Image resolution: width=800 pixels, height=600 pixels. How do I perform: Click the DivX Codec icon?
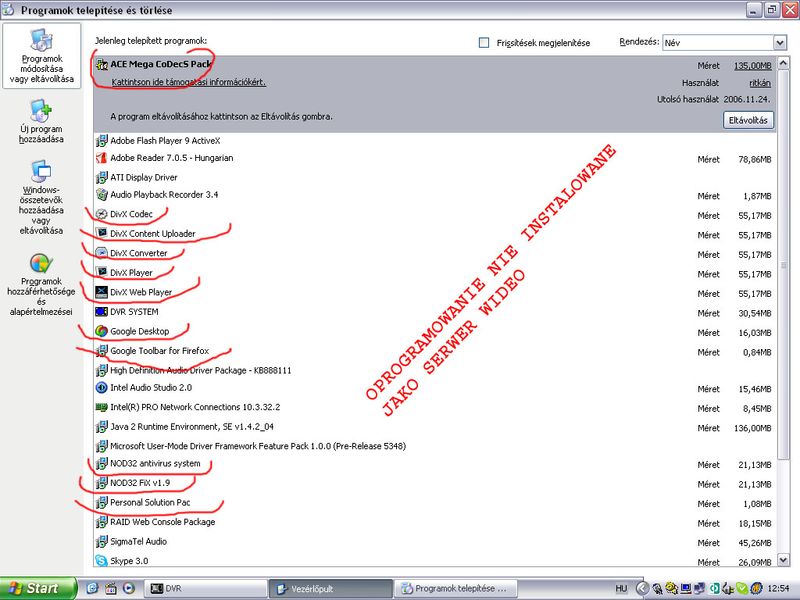(x=102, y=214)
